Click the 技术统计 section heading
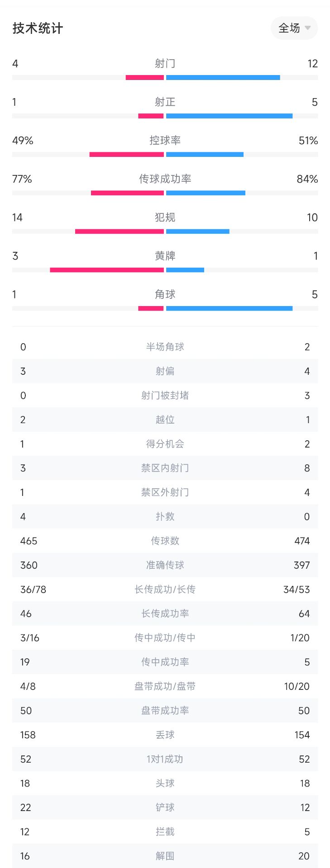 pyautogui.click(x=38, y=28)
